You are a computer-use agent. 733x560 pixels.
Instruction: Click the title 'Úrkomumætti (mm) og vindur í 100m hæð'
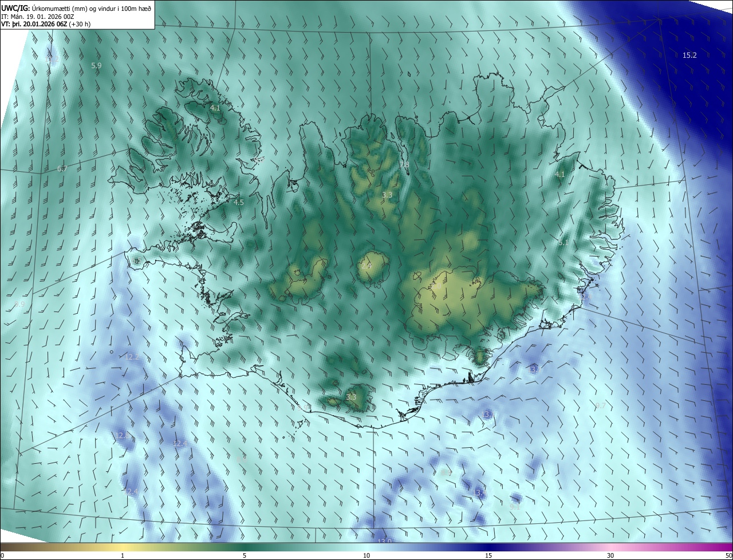tap(91, 8)
